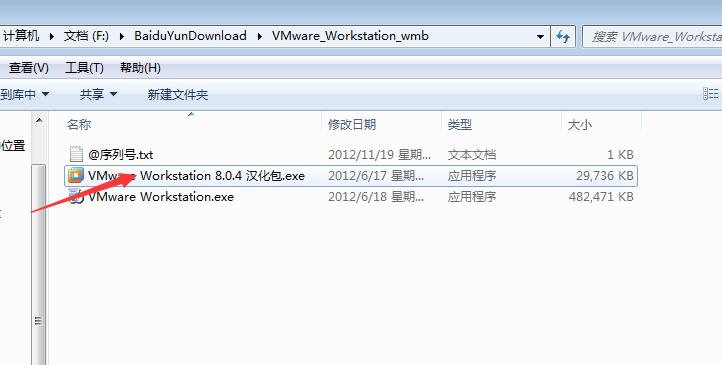Click the 482,471 KB size cell
Viewport: 722px width, 365px height.
point(601,197)
